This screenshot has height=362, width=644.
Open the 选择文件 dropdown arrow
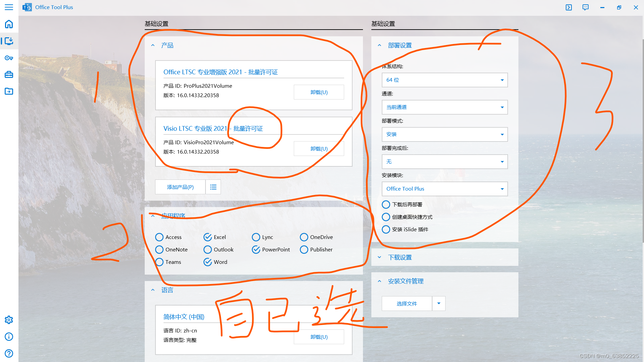coord(439,304)
